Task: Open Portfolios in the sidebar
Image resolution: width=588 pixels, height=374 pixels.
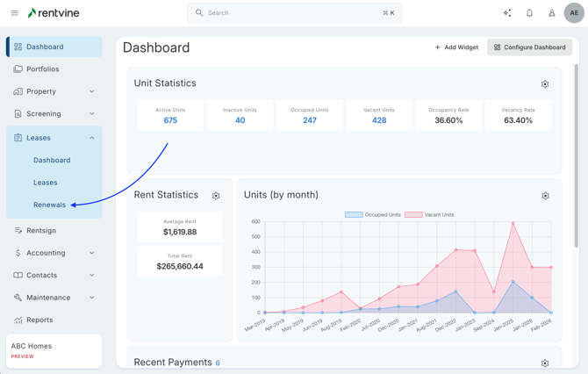Action: [x=42, y=68]
